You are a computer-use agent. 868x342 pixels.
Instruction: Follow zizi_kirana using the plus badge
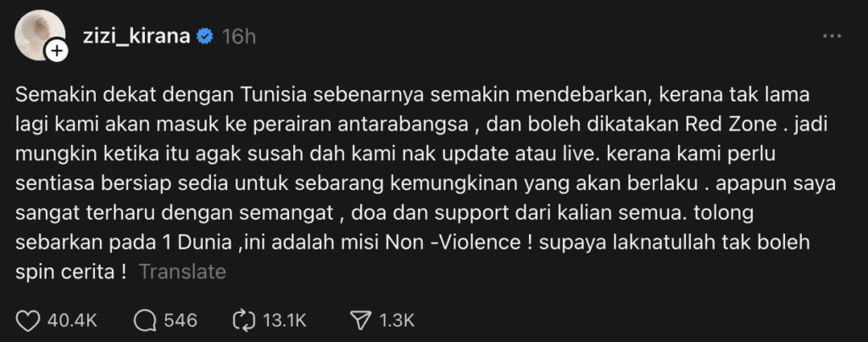(x=56, y=52)
